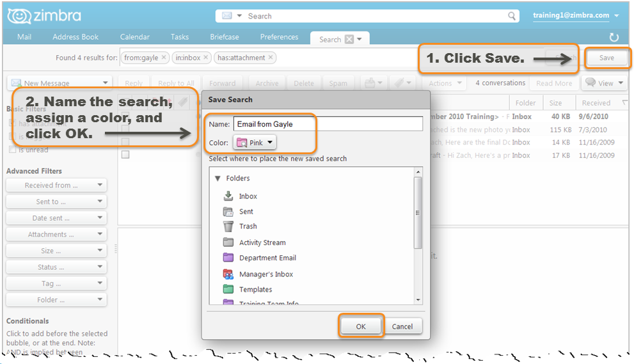
Task: Remove the from:gayle search bubble
Action: click(164, 58)
